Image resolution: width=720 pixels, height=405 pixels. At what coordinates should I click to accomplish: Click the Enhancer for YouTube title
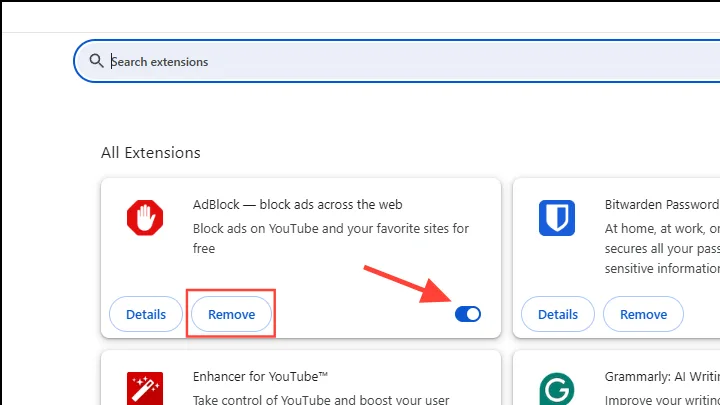tap(260, 377)
